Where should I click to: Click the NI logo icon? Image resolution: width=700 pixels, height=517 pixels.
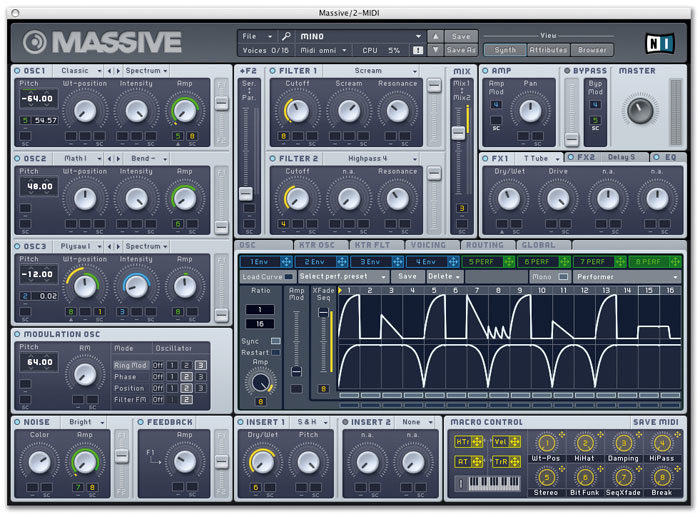(660, 43)
